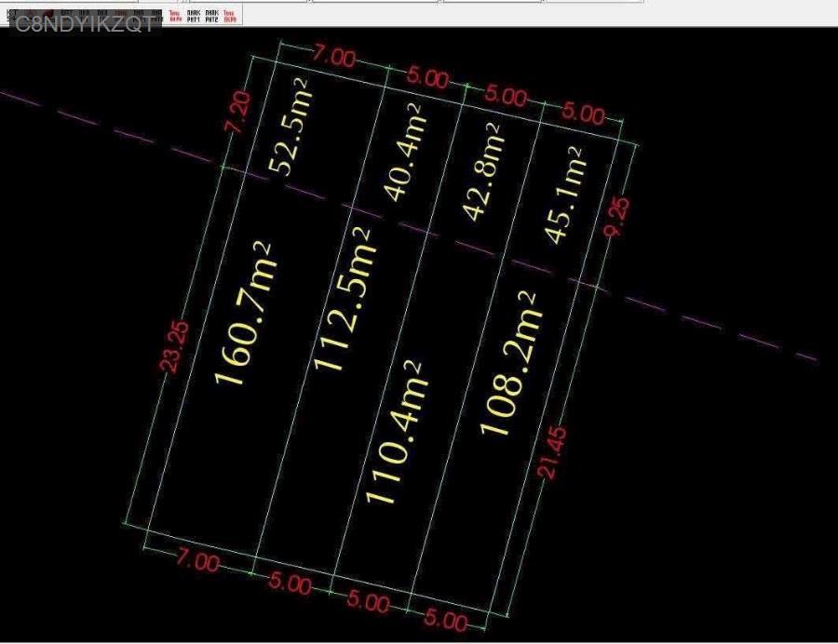Viewport: 838px width, 644px height.
Task: Select the 7.00 dimension above the 52.5m² plot
Action: pyautogui.click(x=333, y=58)
